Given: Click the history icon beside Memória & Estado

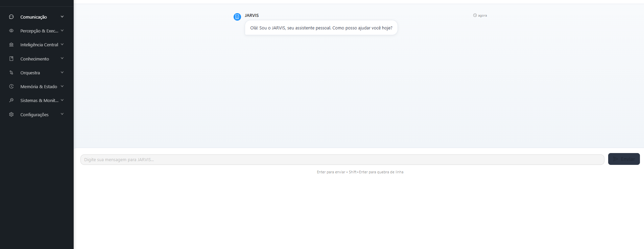Looking at the screenshot, I should 11,86.
